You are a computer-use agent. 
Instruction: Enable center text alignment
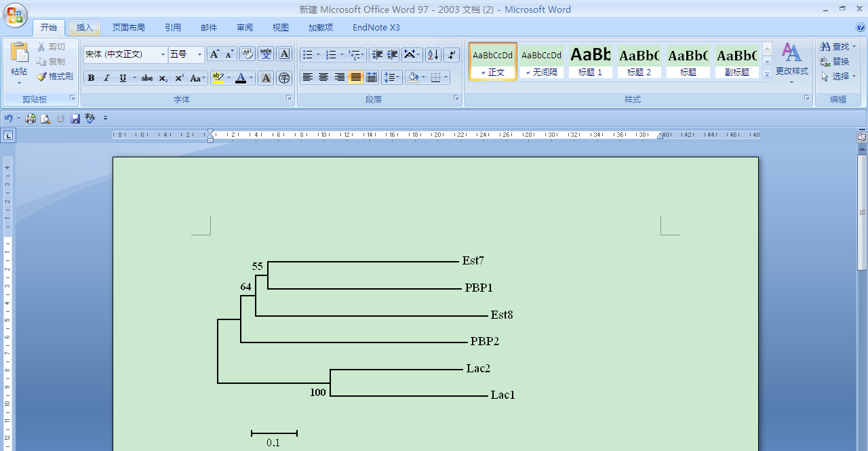click(323, 77)
